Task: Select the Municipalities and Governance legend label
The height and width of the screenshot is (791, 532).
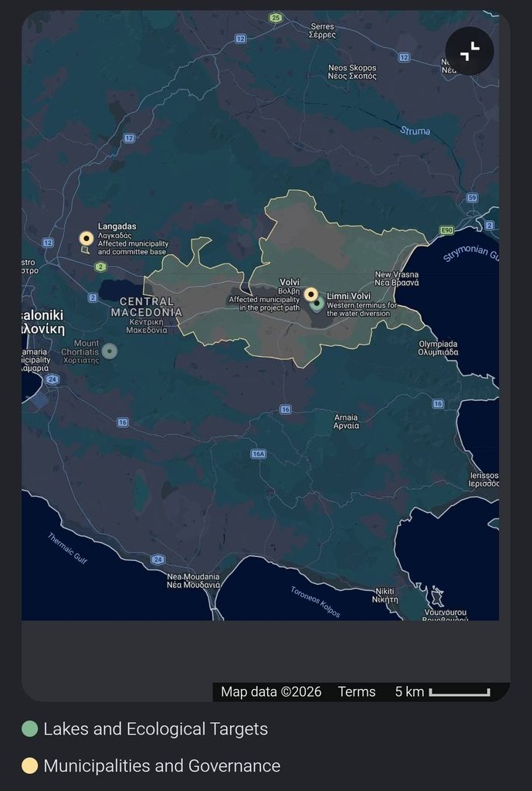Action: (162, 766)
